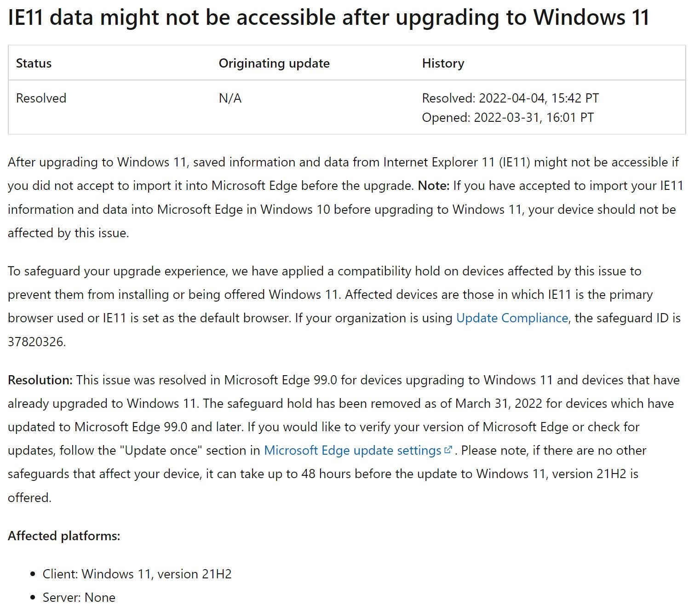Click the Originating update column header

pyautogui.click(x=274, y=63)
